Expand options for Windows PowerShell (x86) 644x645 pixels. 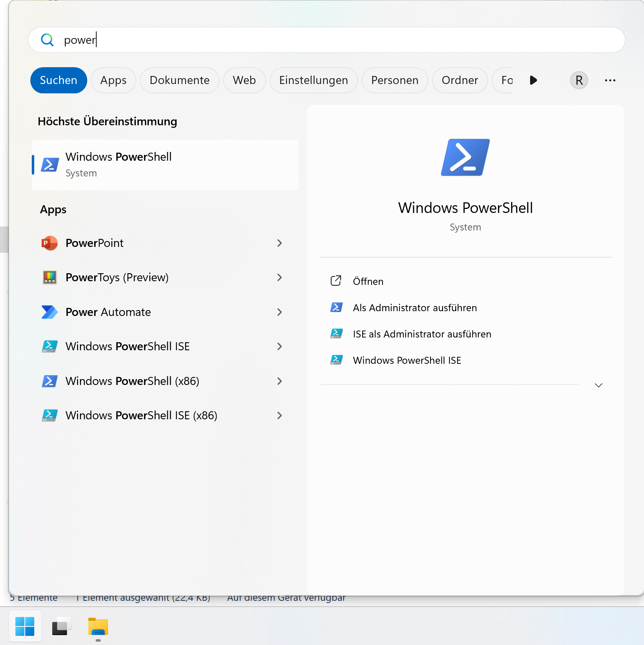279,381
